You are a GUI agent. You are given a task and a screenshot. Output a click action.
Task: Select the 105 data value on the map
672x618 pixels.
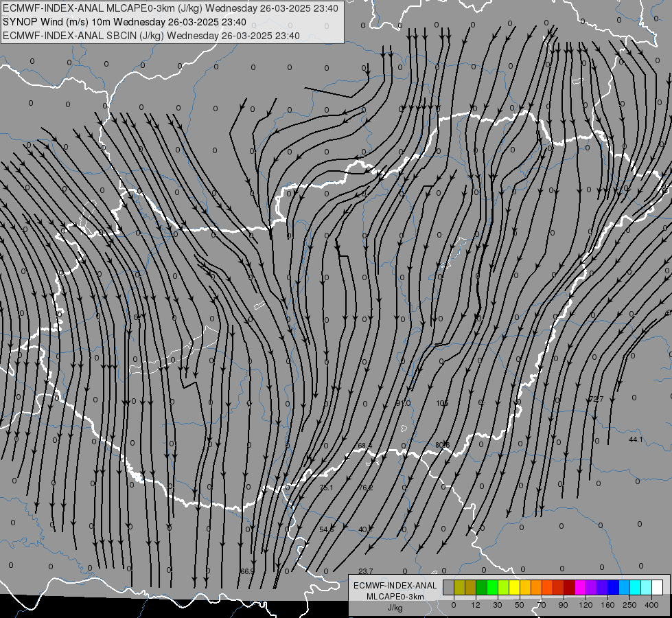pos(442,403)
